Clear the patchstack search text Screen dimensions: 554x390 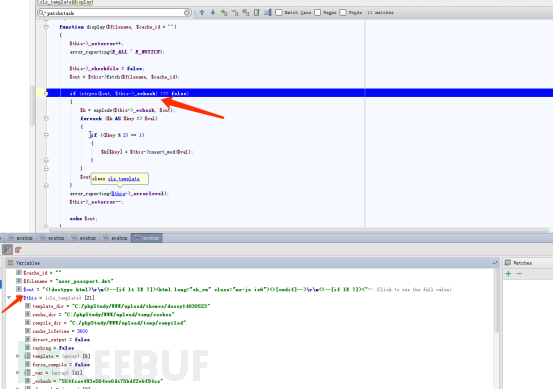[x=187, y=13]
